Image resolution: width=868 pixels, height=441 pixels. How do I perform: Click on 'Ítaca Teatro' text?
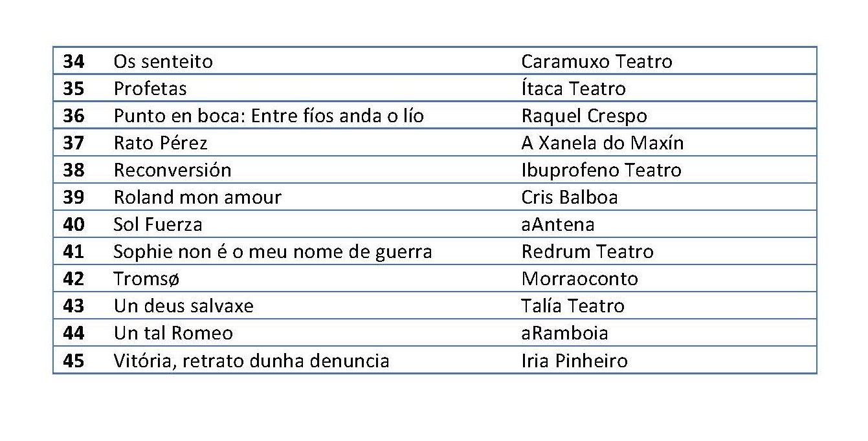point(573,89)
